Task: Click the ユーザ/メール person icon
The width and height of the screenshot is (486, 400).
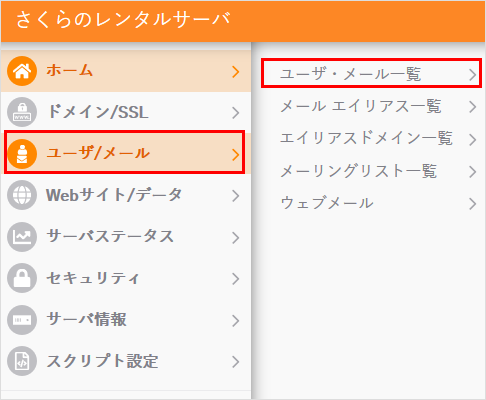Action: point(22,154)
